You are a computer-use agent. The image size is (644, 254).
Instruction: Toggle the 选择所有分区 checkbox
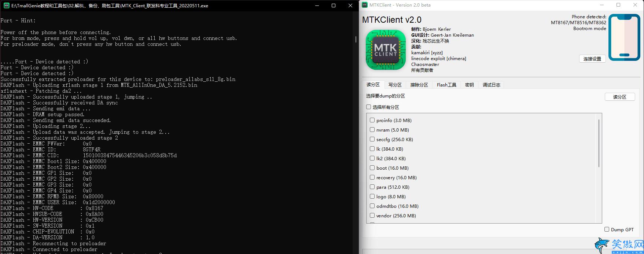pos(369,107)
